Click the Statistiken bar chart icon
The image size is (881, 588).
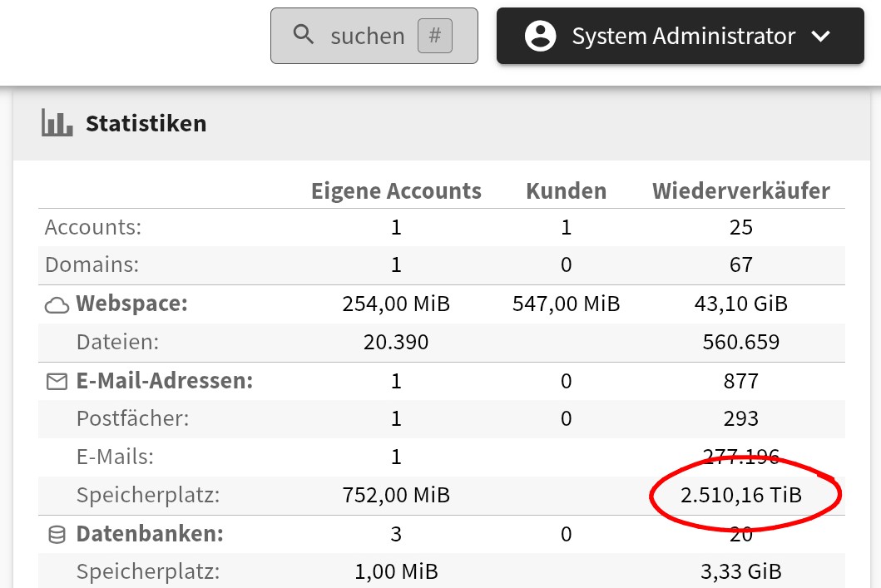coord(57,124)
